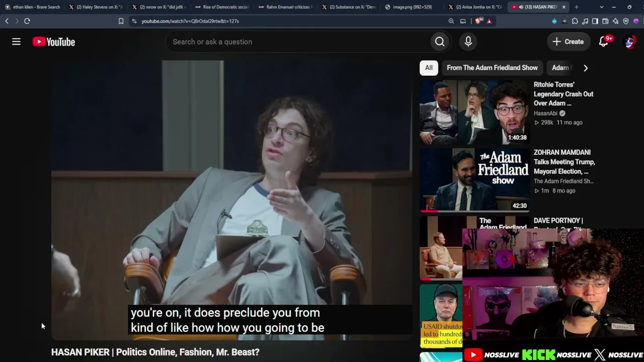Screen dimensions: 644x362
Task: Switch to Substance on X tab
Action: coord(349,7)
